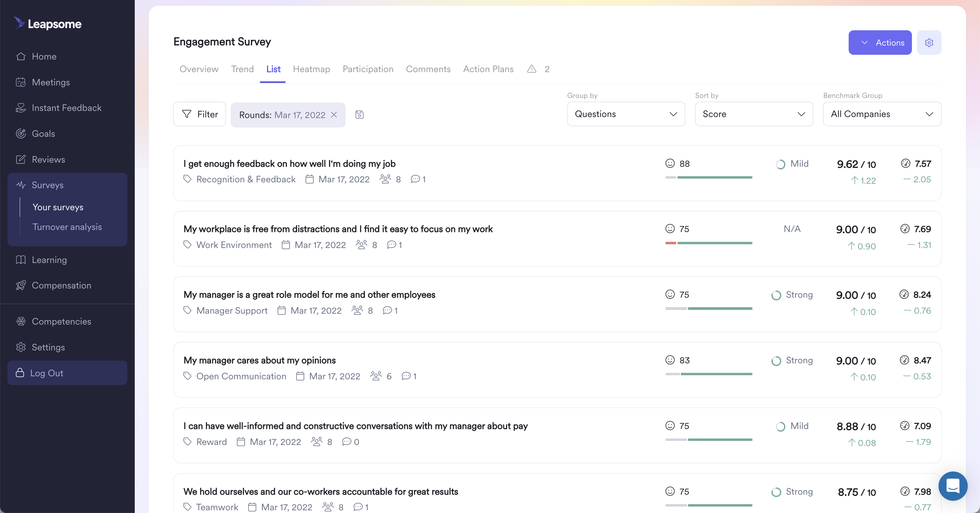This screenshot has height=513, width=980.
Task: Click the participants icon on workplace distractions row
Action: (x=361, y=245)
